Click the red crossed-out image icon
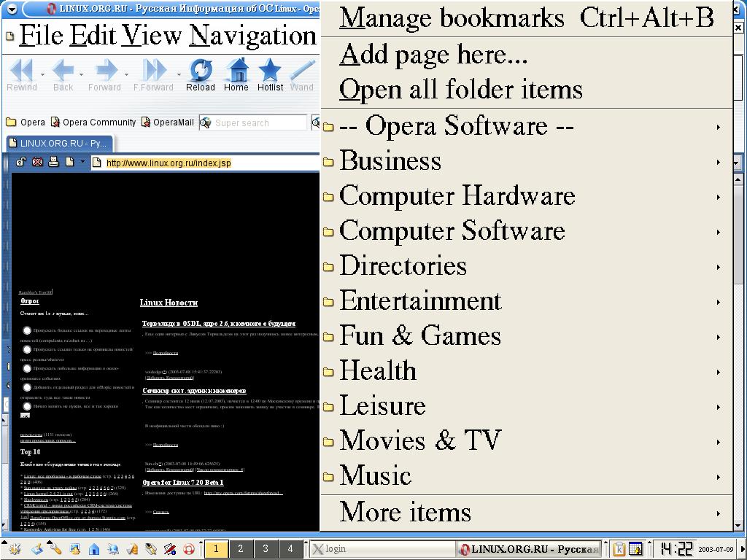The image size is (747, 560). pos(37,162)
